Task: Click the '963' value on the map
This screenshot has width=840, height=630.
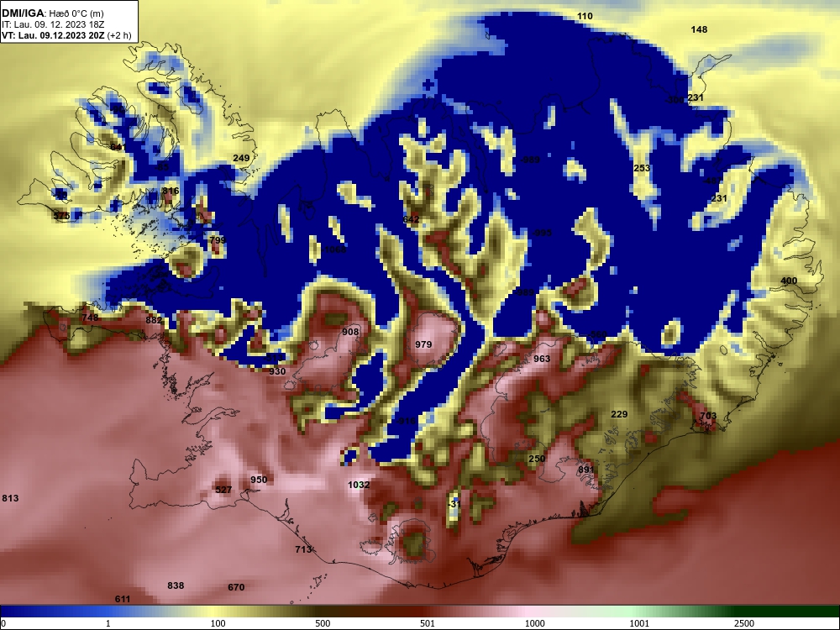Action: 542,359
